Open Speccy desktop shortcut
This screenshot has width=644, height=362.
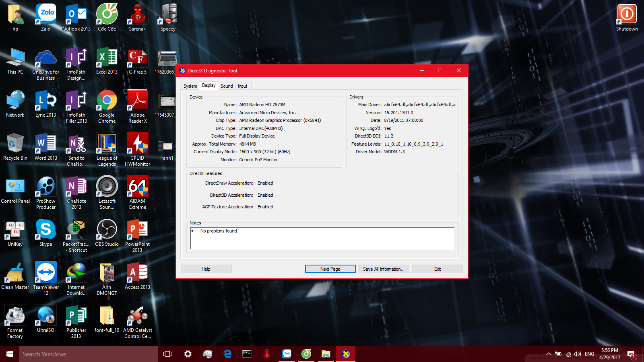168,18
